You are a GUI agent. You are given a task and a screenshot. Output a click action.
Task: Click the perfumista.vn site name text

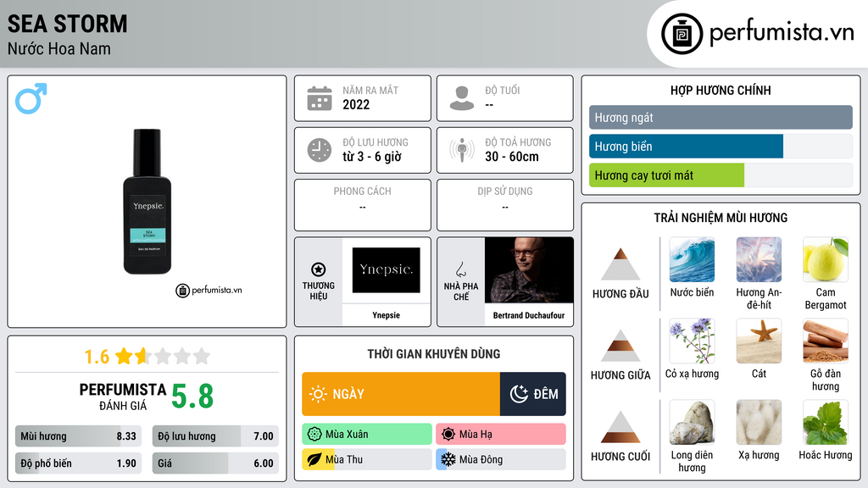pos(782,32)
